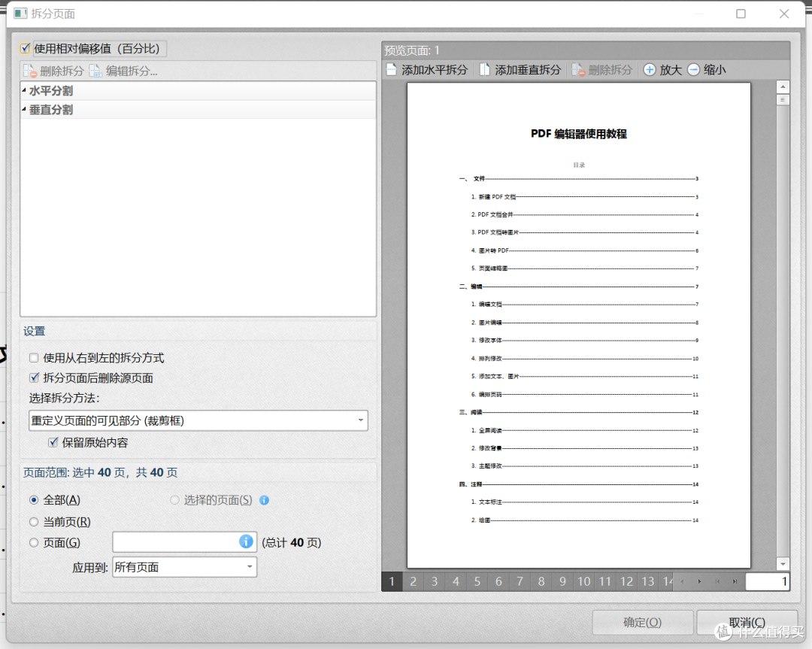812x649 pixels.
Task: Click the 拆分页面 window title icon
Action: 20,13
